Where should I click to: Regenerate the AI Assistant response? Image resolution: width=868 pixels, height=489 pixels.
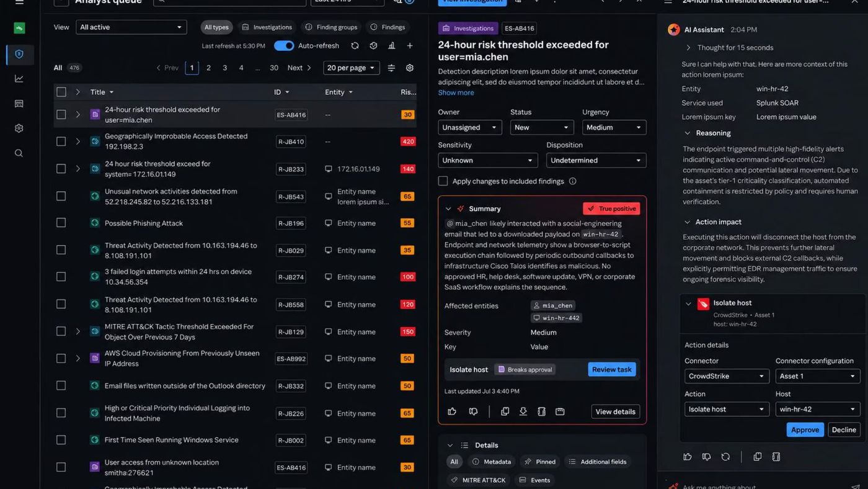click(x=725, y=457)
